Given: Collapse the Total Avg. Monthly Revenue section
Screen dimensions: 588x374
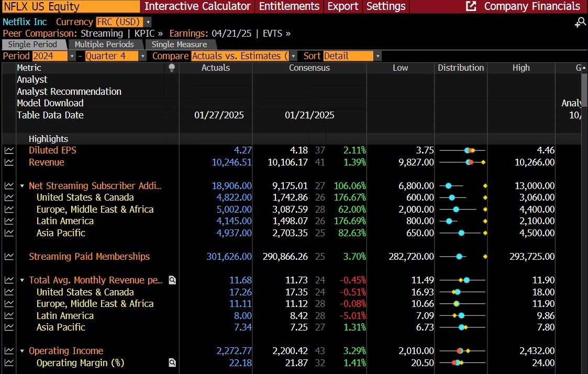Looking at the screenshot, I should 21,280.
